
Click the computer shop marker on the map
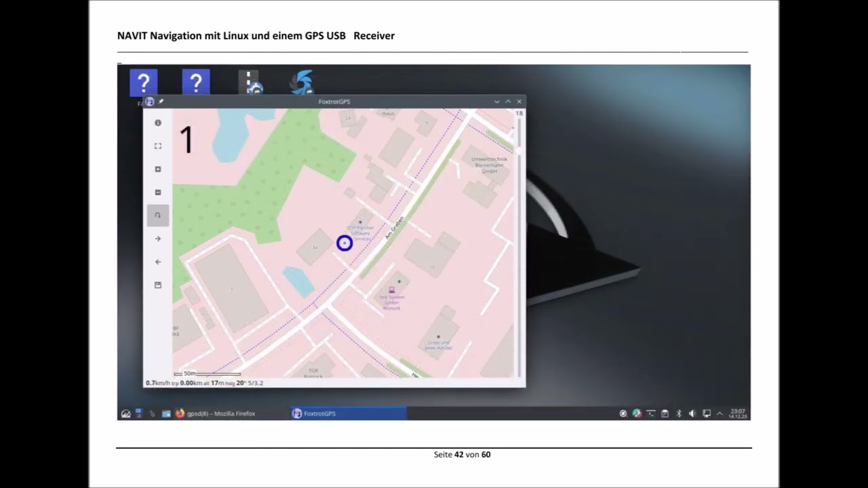[x=391, y=290]
